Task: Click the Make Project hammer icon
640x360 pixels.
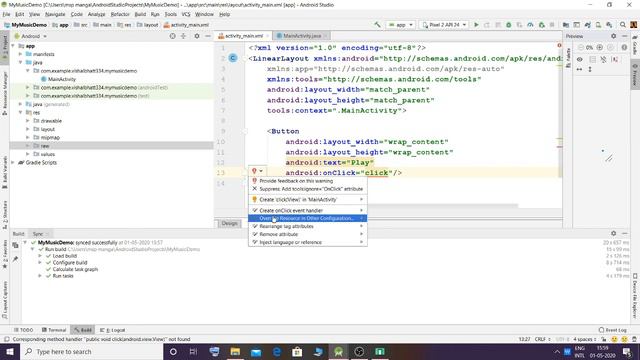Action: click(377, 25)
